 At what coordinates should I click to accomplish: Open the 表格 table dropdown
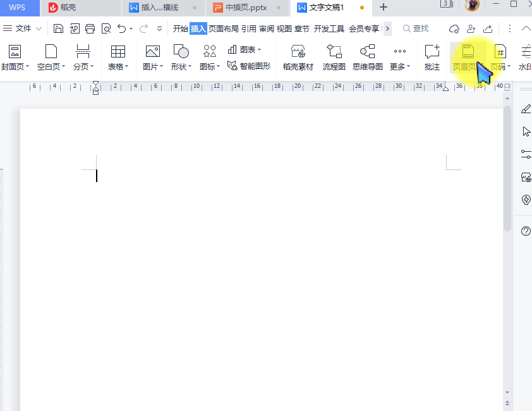click(x=118, y=58)
